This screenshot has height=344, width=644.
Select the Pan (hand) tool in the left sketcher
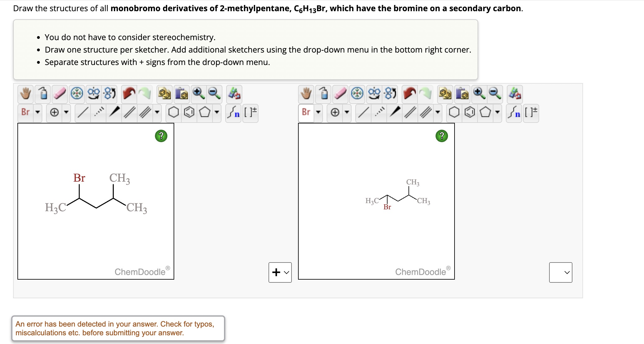25,94
